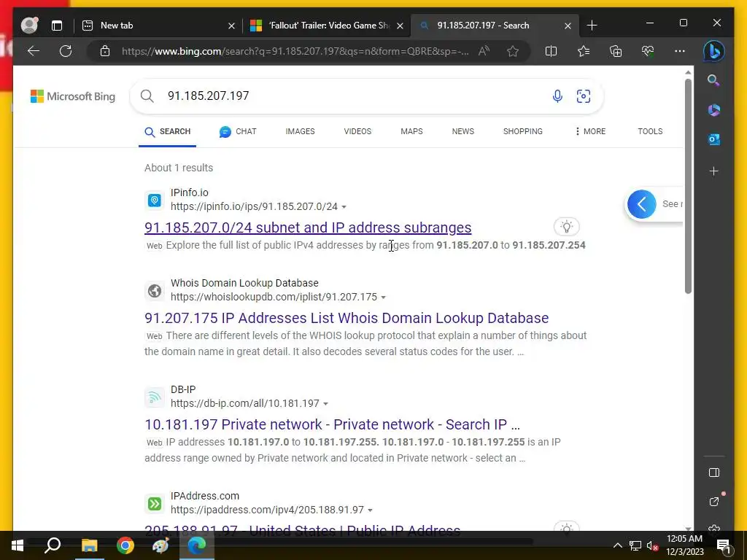Select the CHAT search tab
Viewport: 747px width, 560px height.
(238, 131)
